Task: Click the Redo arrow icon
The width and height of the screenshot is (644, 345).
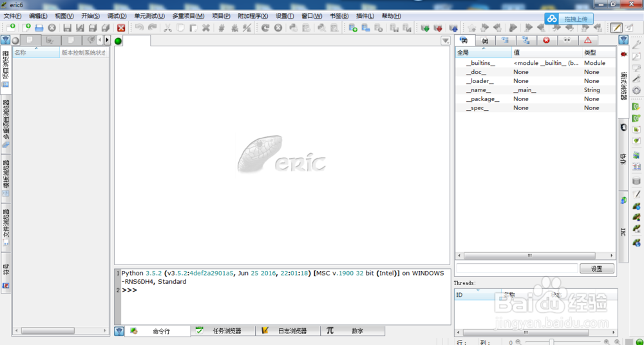Action: tap(152, 28)
